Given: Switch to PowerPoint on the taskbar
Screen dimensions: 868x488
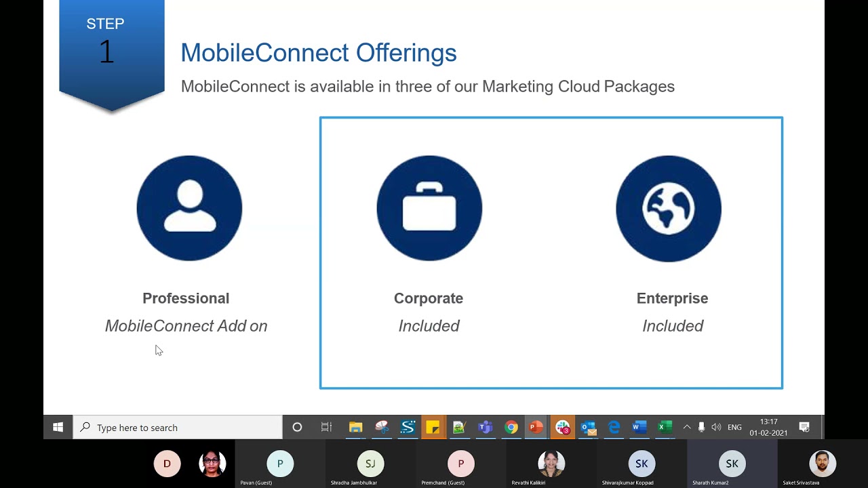Looking at the screenshot, I should pyautogui.click(x=536, y=427).
